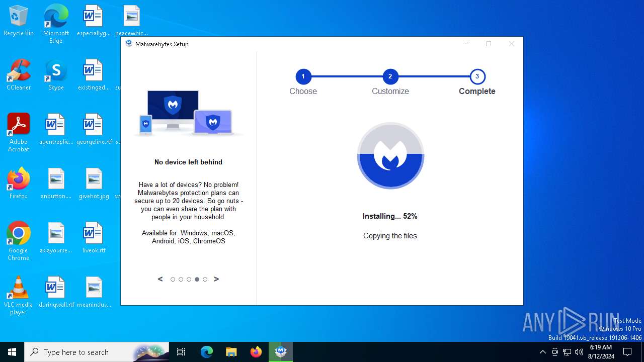Viewport: 644px width, 362px height.
Task: Open the notification center
Action: (x=627, y=352)
